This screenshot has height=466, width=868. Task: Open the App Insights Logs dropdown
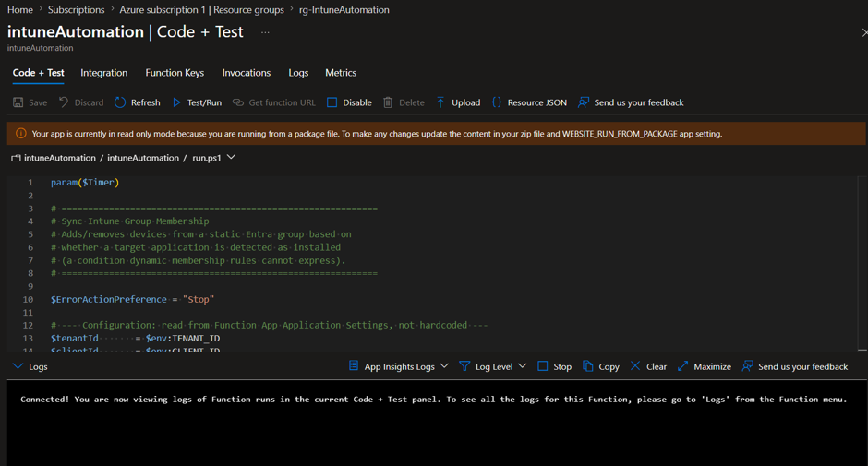pos(444,366)
